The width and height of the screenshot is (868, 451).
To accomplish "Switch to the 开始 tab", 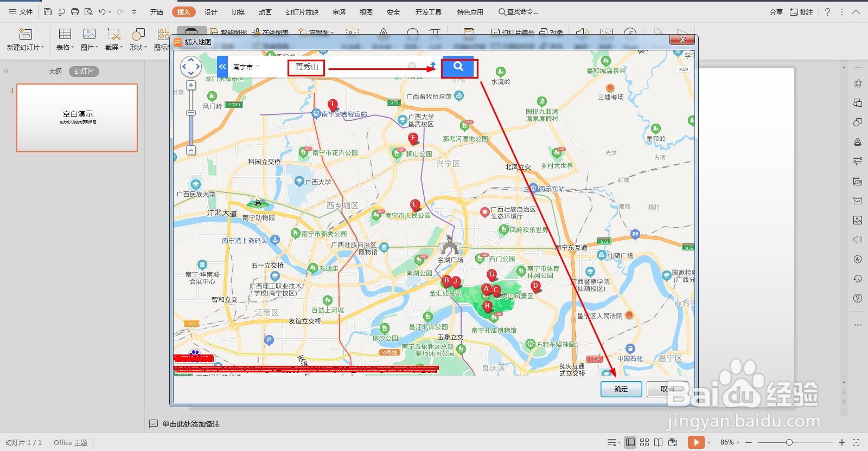I will point(157,12).
